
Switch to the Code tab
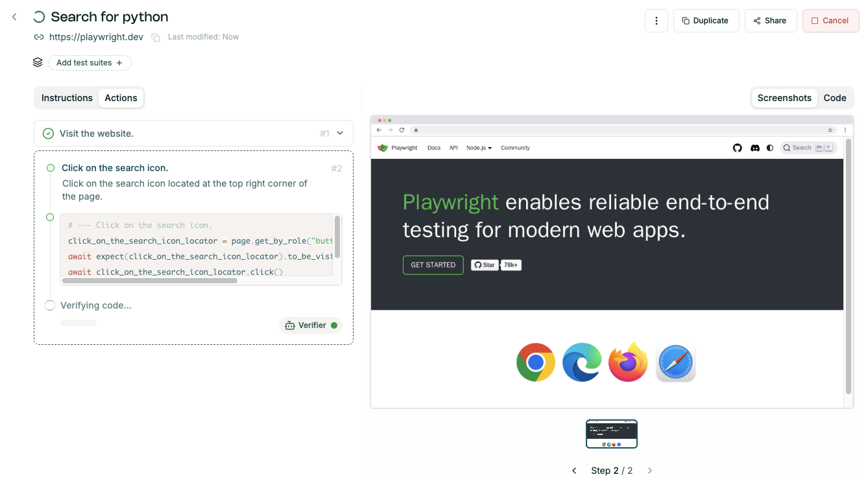point(835,98)
